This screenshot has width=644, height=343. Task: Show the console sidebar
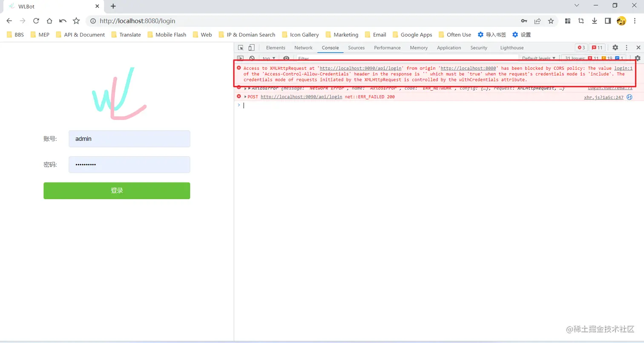click(x=241, y=58)
